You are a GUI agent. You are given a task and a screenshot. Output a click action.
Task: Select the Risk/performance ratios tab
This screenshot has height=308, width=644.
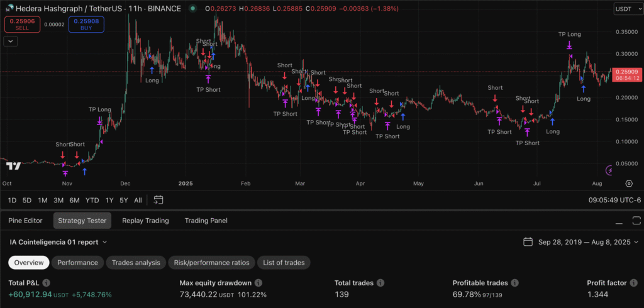point(211,262)
